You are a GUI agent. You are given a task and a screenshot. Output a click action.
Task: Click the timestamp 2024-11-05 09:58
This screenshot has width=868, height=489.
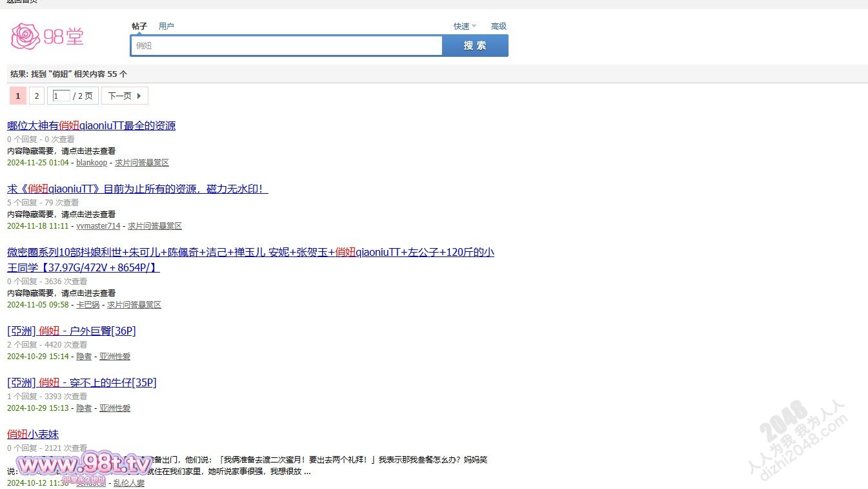(x=37, y=305)
